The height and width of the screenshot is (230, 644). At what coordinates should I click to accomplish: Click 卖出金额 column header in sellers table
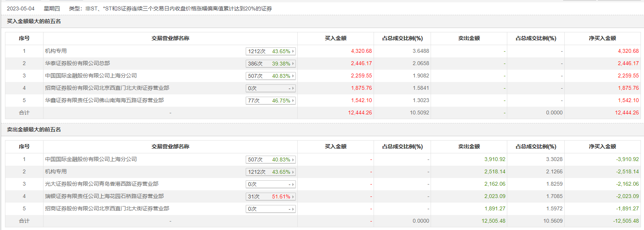click(x=469, y=146)
